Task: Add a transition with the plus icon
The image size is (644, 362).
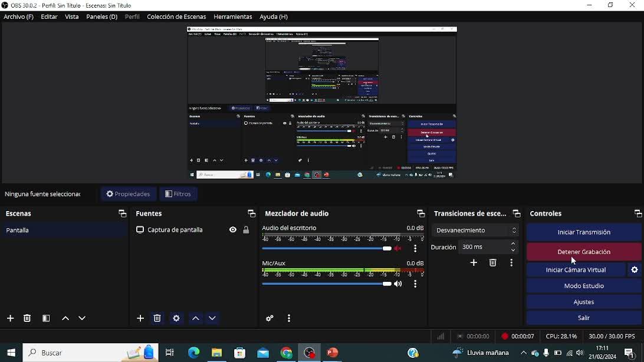Action: 474,263
